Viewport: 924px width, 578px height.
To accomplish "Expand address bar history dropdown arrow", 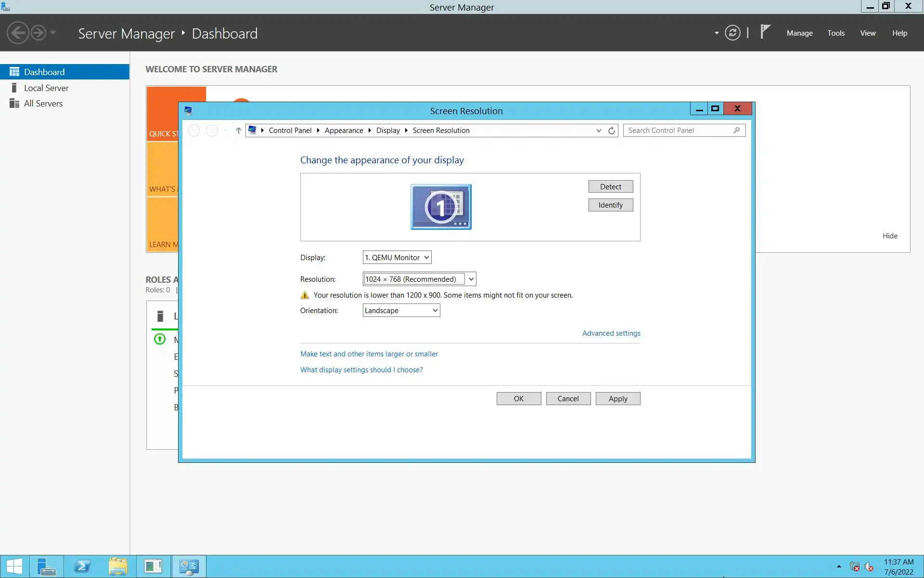I will (599, 131).
